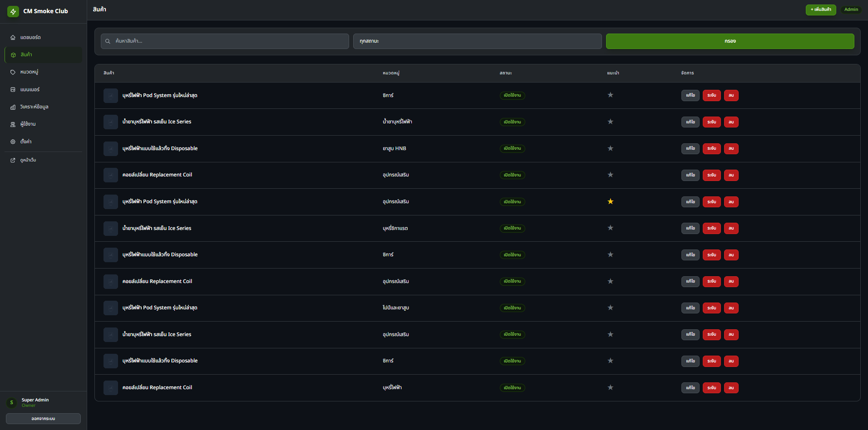
Task: Open แดชบอร์ด via its home icon
Action: (13, 38)
